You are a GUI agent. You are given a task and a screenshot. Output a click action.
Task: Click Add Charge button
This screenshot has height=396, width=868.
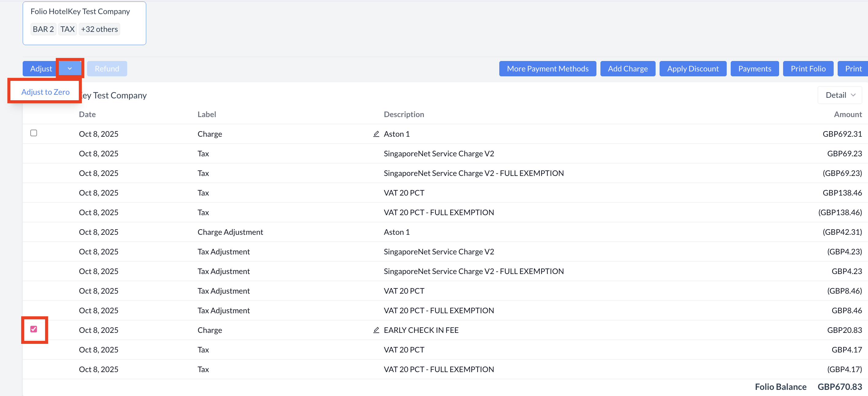[x=627, y=69]
